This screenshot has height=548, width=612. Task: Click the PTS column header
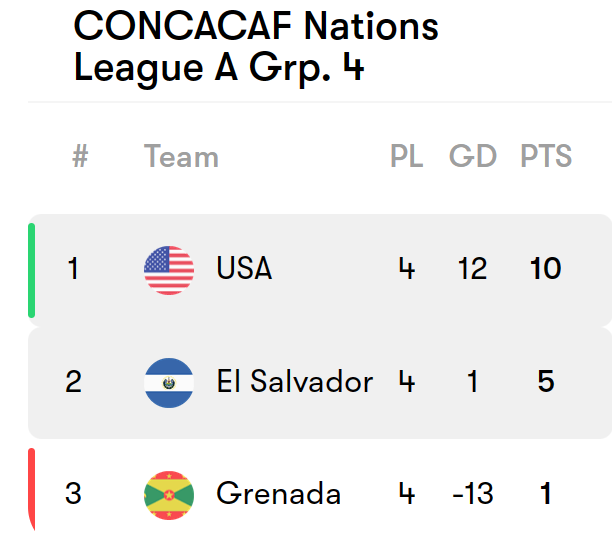pyautogui.click(x=546, y=157)
